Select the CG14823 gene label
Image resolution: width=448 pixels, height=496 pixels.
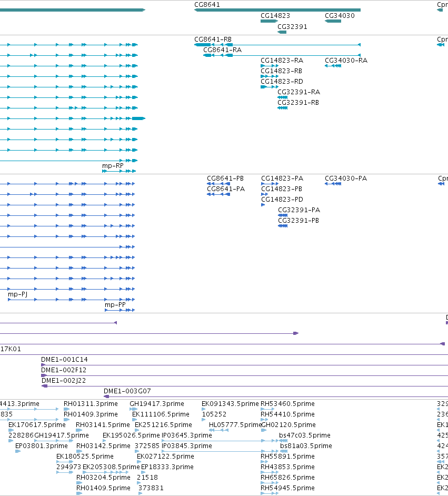tap(275, 15)
